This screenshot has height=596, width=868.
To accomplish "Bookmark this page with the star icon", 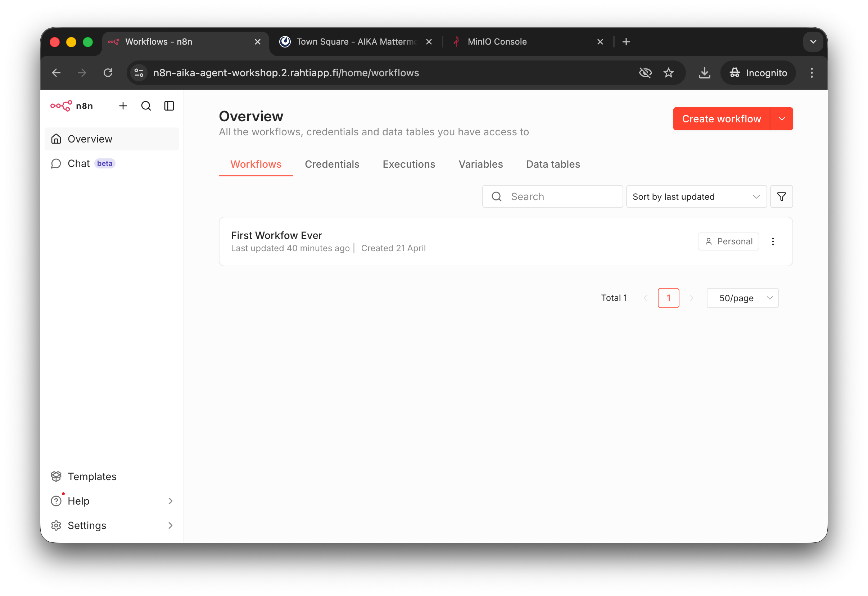I will pyautogui.click(x=669, y=73).
